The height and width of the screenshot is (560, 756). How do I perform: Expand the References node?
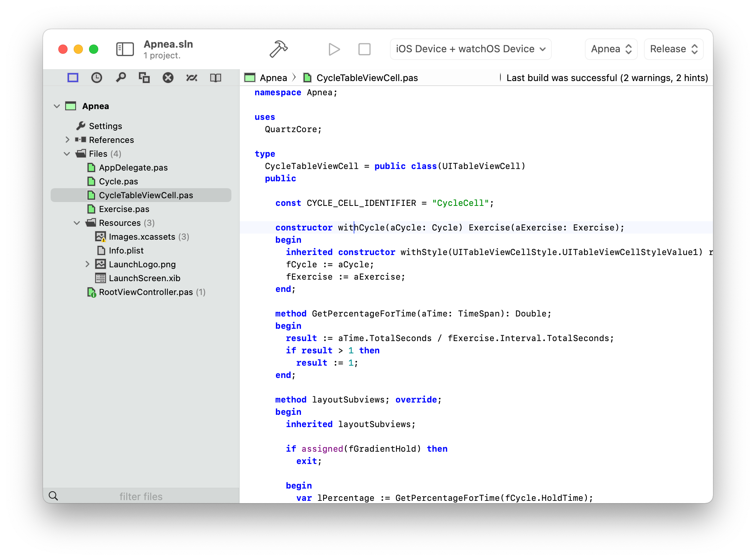point(67,139)
